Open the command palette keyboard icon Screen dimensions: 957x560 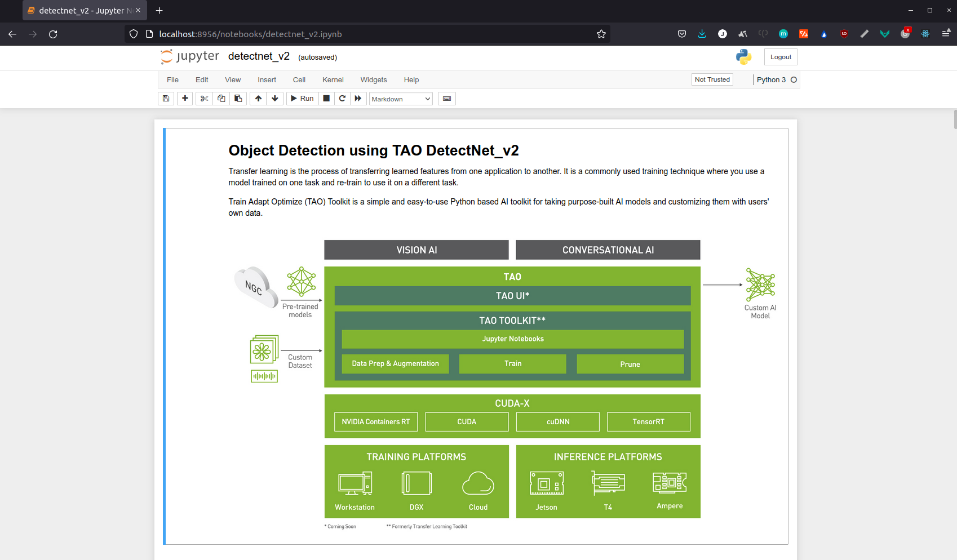(447, 99)
